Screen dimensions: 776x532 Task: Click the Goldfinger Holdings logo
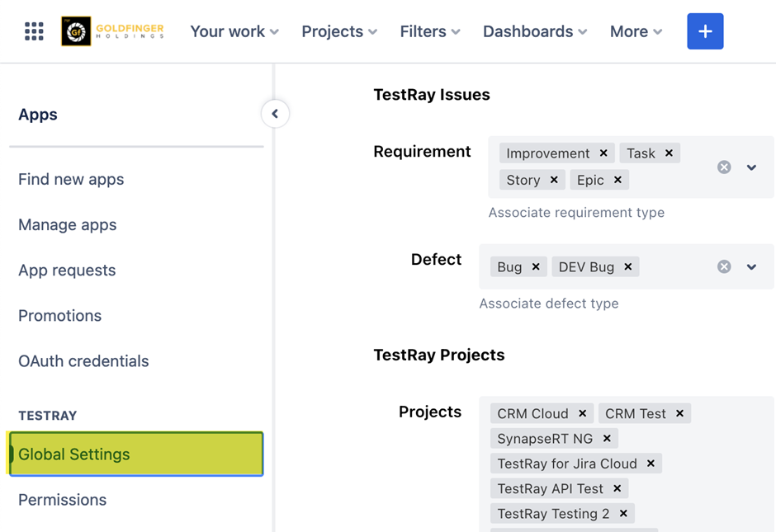point(113,31)
